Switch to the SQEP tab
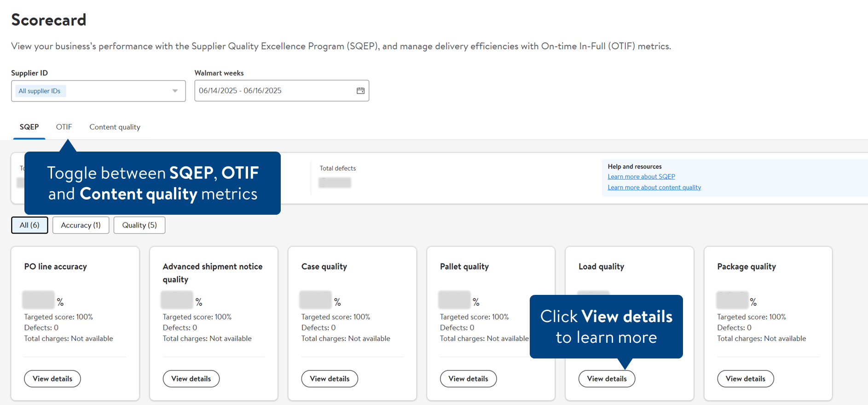Viewport: 868px width, 405px height. [x=29, y=127]
